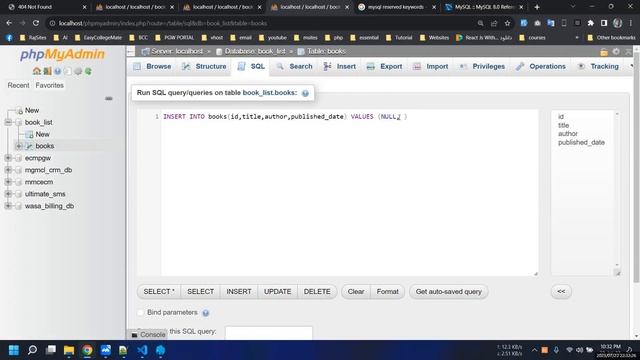Screen dimensions: 640x360
Task: Open Windows Start menu
Action: (14, 350)
